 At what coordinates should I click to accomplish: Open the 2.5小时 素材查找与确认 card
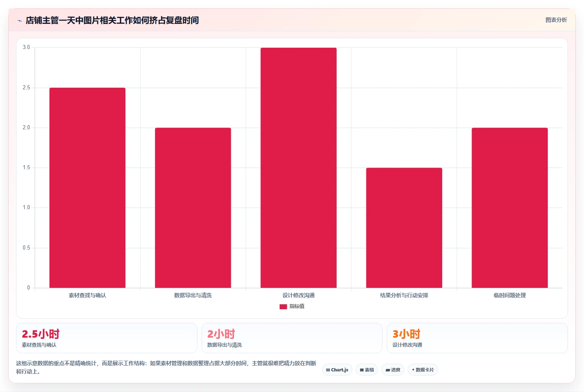(x=107, y=338)
